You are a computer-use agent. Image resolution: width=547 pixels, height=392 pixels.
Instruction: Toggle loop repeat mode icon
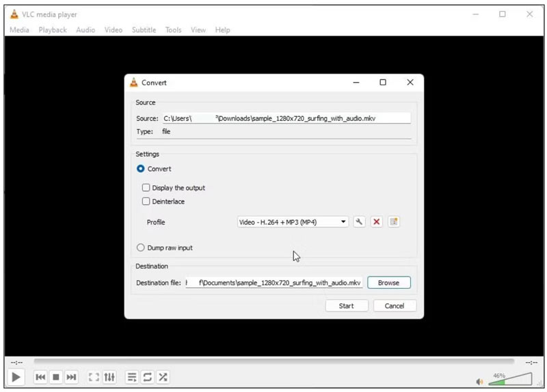(x=147, y=378)
